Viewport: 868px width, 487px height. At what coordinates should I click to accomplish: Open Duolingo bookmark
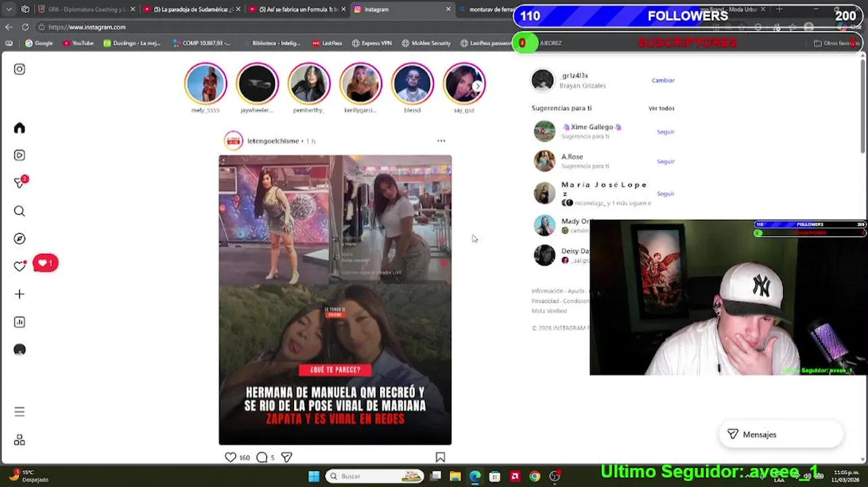132,43
